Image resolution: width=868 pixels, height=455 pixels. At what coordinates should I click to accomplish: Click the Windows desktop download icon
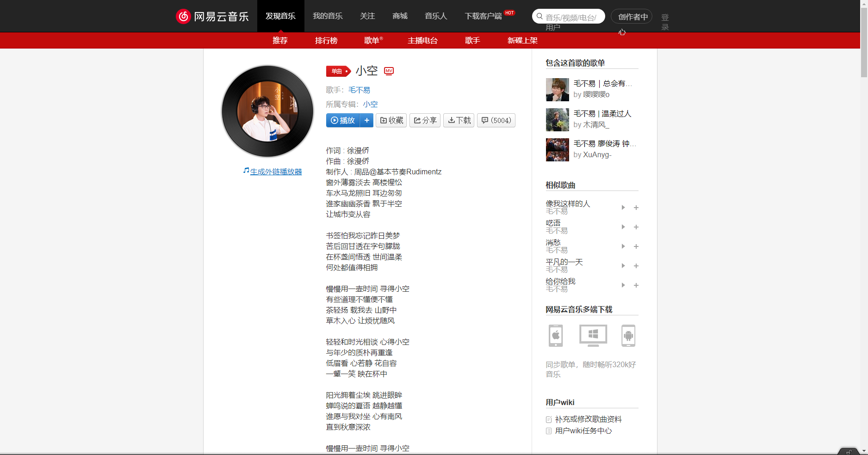pos(592,336)
